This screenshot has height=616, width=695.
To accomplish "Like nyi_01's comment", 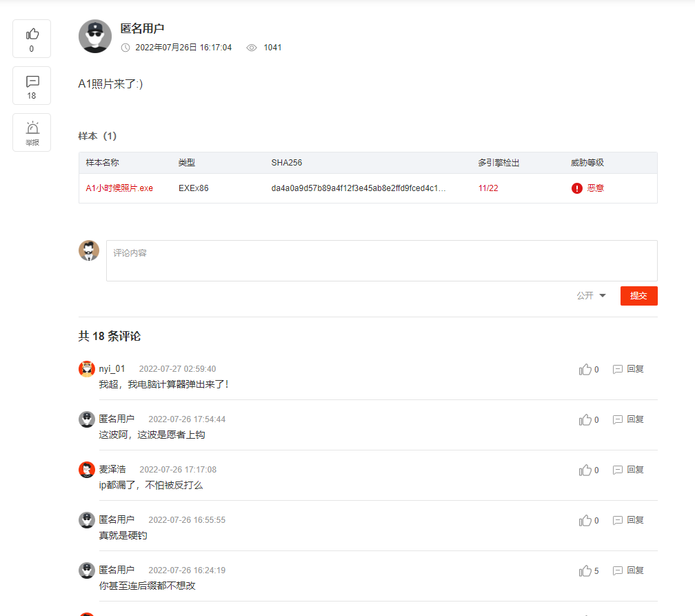I will (x=588, y=370).
